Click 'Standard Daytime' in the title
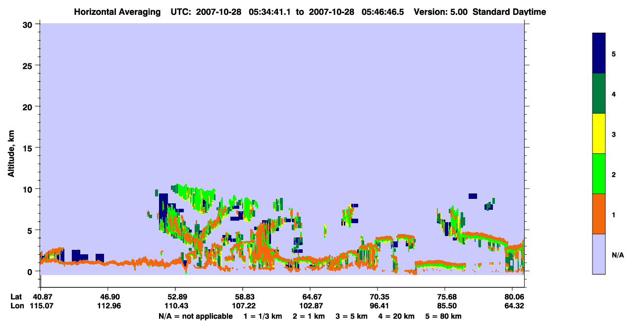Viewport: 644px width, 330px height. click(509, 12)
